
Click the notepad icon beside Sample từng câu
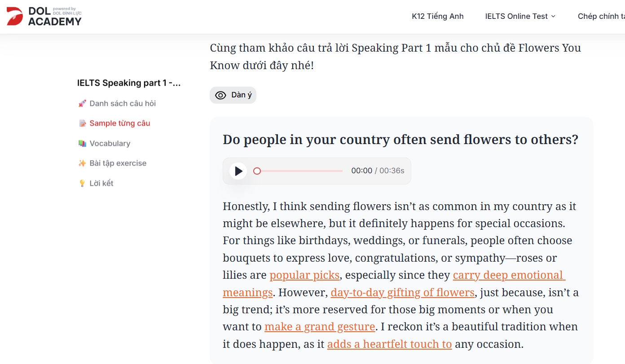coord(82,123)
